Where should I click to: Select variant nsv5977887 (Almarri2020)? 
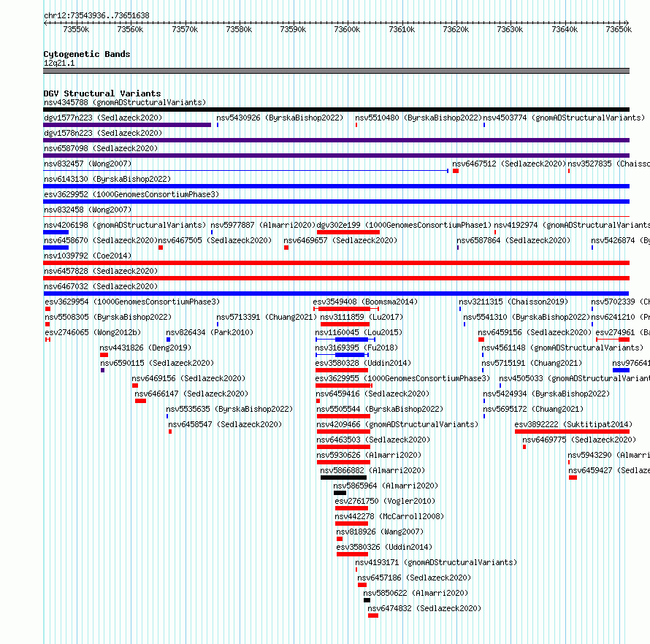[263, 225]
